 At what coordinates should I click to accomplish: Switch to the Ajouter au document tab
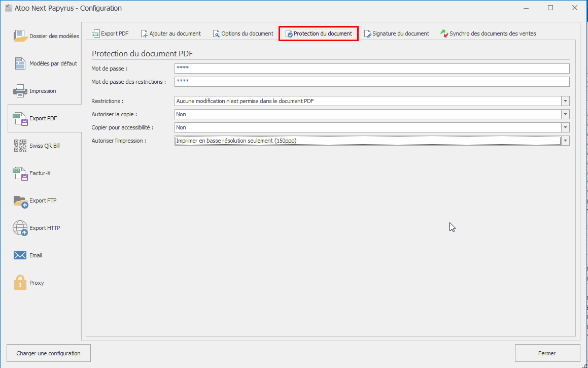tap(170, 34)
